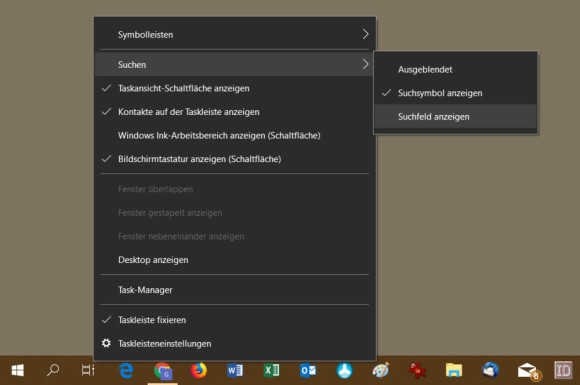580x385 pixels.
Task: Select Suchsymbol anzeigen in the submenu
Action: pyautogui.click(x=455, y=93)
